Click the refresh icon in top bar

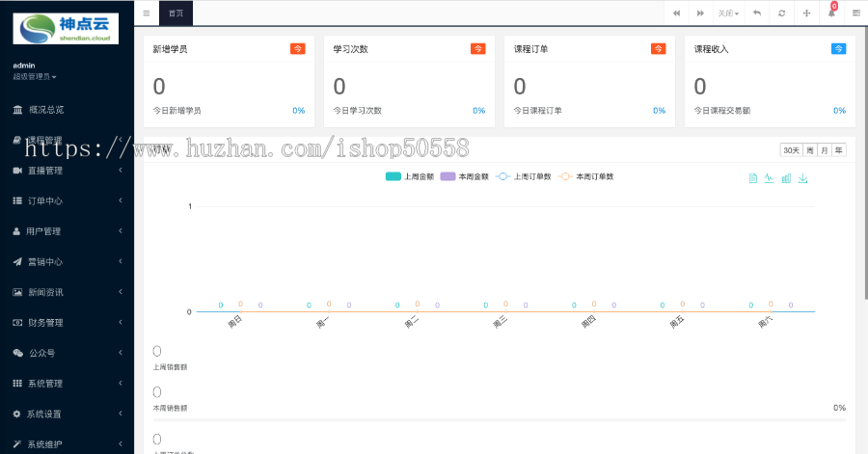click(x=781, y=13)
